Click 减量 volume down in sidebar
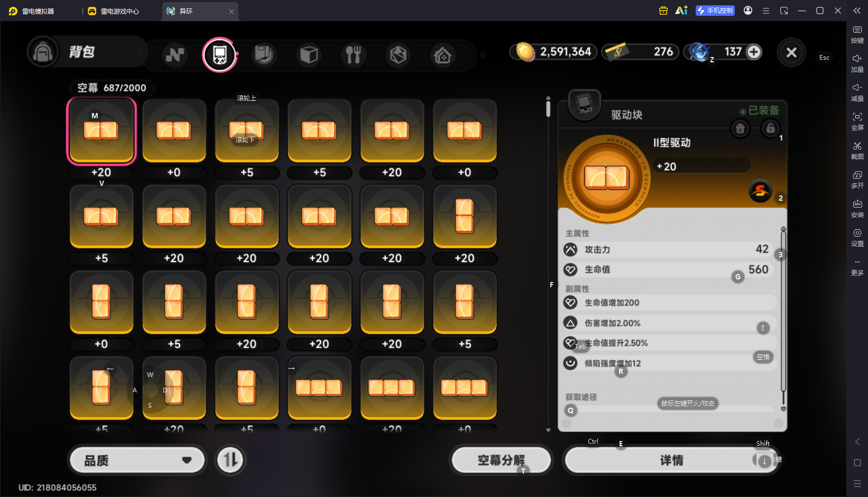Image resolution: width=868 pixels, height=497 pixels. click(x=857, y=92)
